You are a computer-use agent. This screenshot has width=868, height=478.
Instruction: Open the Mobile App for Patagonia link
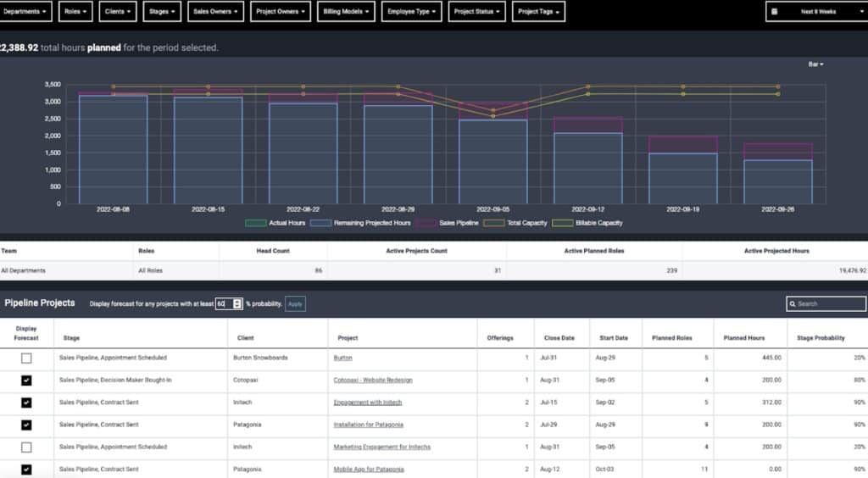pyautogui.click(x=369, y=469)
